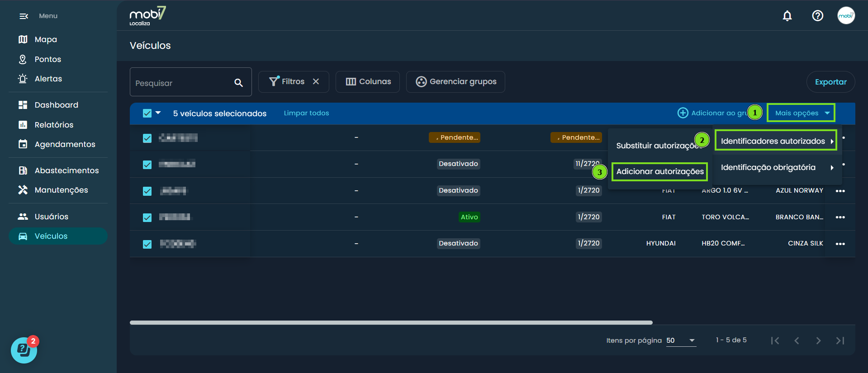The image size is (868, 373).
Task: Click Limpar todos link
Action: click(x=306, y=113)
